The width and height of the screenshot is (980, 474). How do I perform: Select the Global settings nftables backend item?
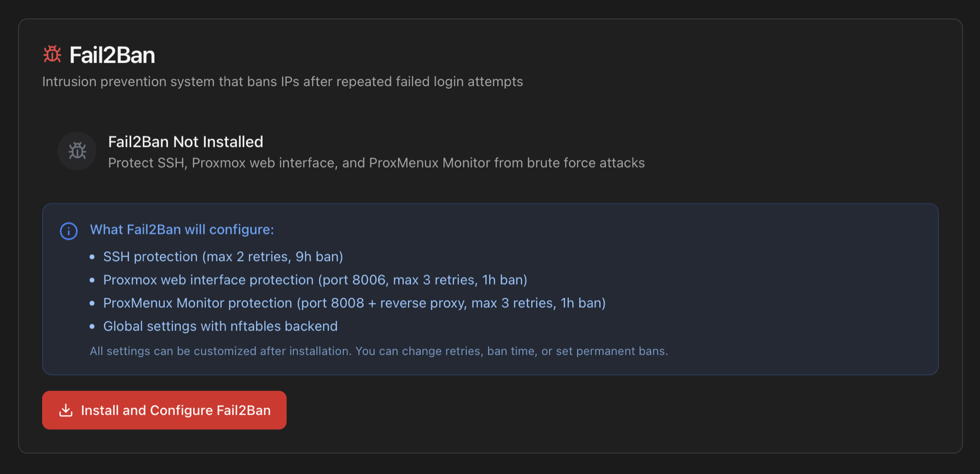click(220, 326)
